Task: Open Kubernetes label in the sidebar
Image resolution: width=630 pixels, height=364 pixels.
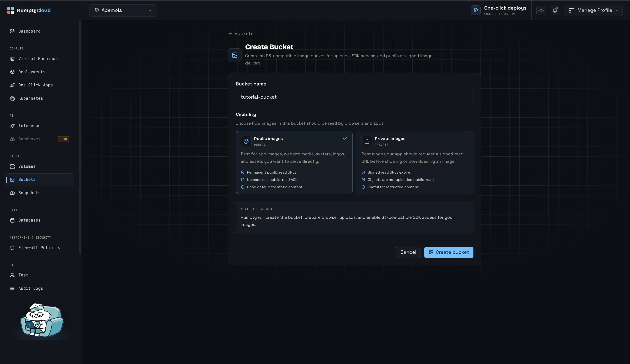Action: pyautogui.click(x=31, y=99)
